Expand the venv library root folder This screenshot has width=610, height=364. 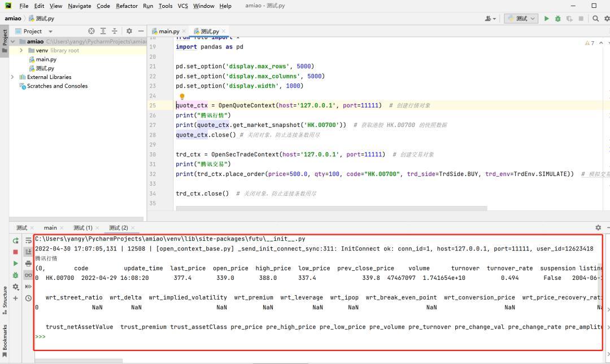pos(21,50)
